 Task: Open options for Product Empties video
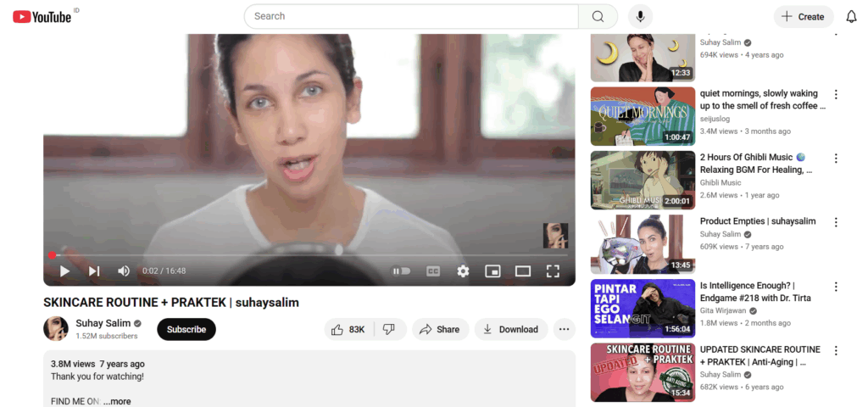(x=836, y=222)
